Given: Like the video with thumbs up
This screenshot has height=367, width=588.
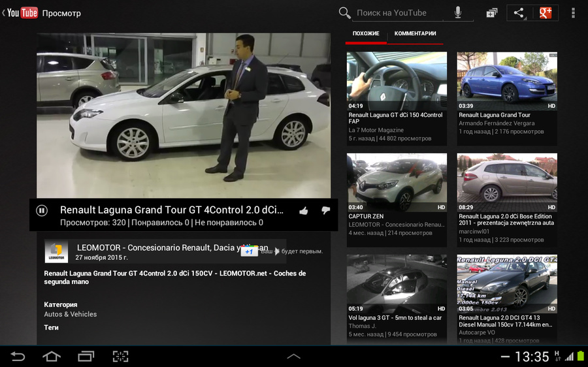Looking at the screenshot, I should [303, 211].
